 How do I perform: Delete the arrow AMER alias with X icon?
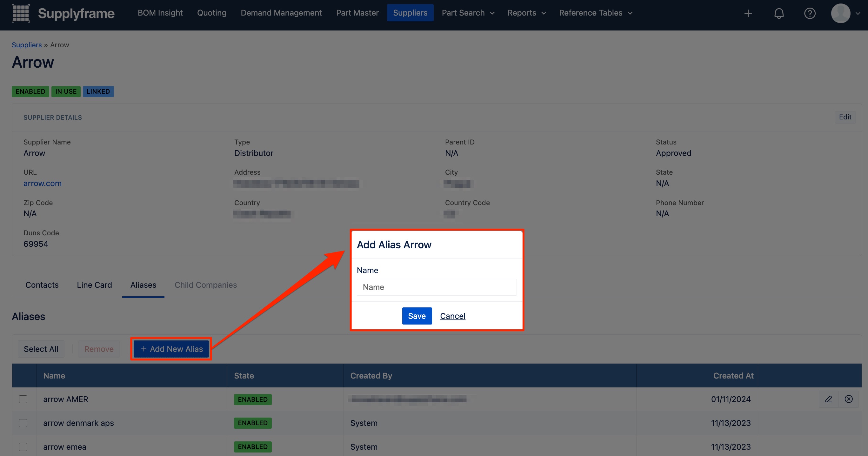[848, 399]
